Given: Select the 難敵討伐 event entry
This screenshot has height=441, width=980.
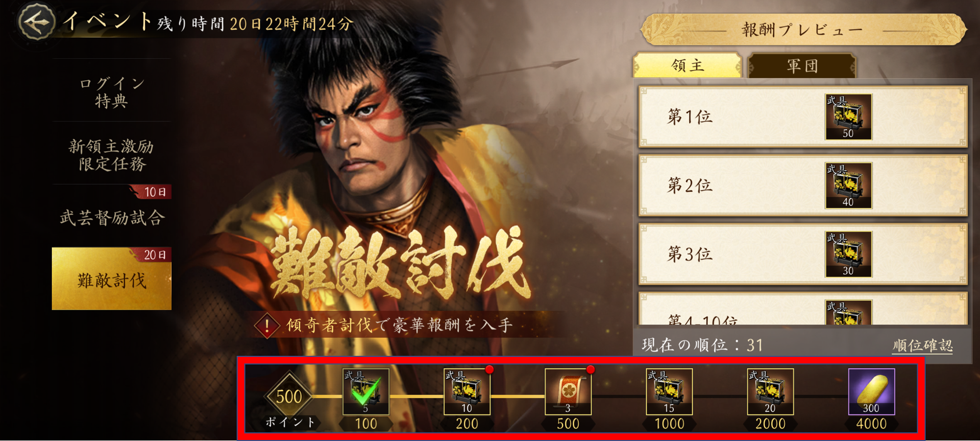Looking at the screenshot, I should click(x=112, y=279).
